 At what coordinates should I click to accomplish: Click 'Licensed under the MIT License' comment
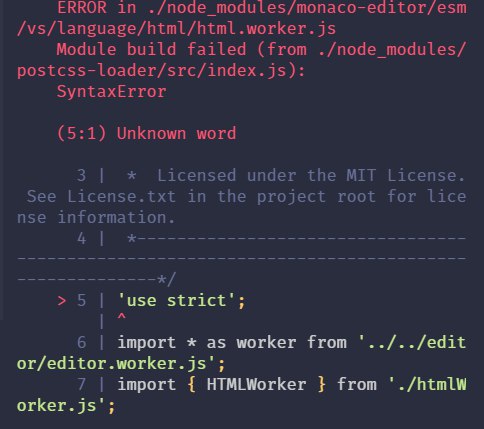311,175
